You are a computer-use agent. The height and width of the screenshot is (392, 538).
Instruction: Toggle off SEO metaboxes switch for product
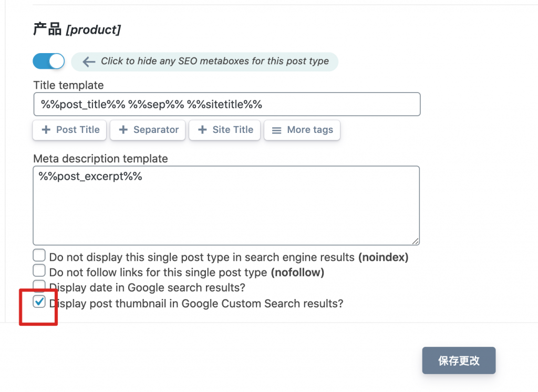tap(48, 61)
